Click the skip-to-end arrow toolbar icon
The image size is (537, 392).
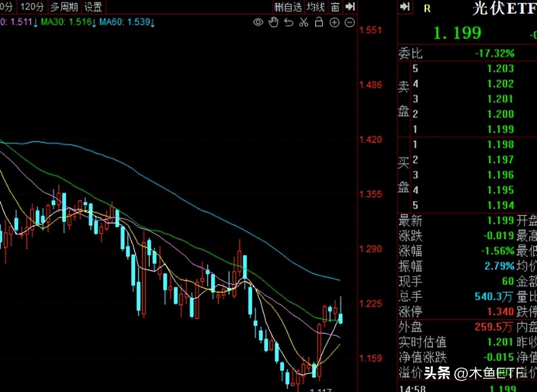click(x=349, y=7)
